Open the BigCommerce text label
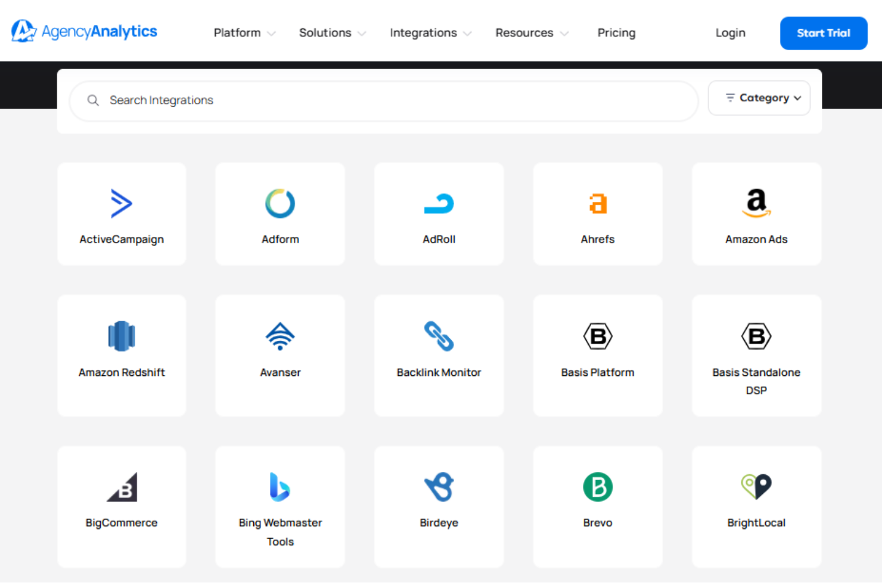882x588 pixels. 122,522
